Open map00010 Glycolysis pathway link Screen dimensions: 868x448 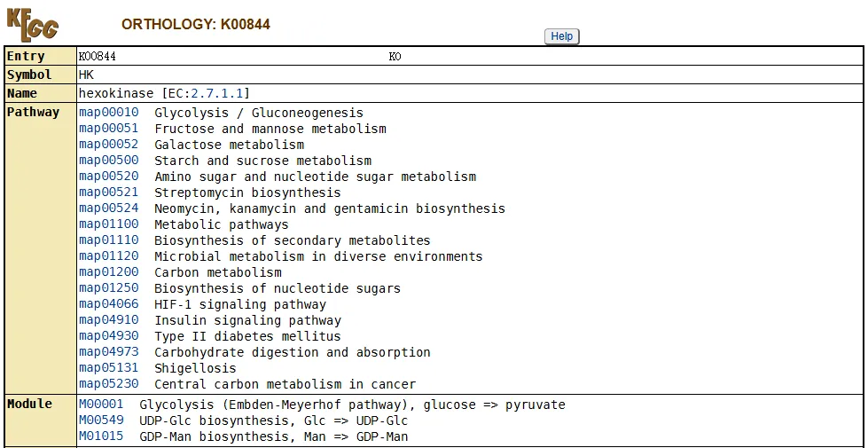pyautogui.click(x=108, y=113)
